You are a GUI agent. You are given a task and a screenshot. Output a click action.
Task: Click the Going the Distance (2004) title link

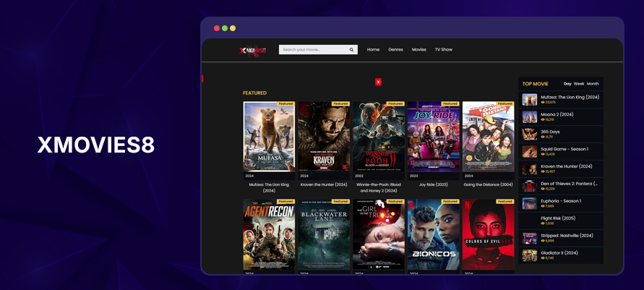coord(489,185)
